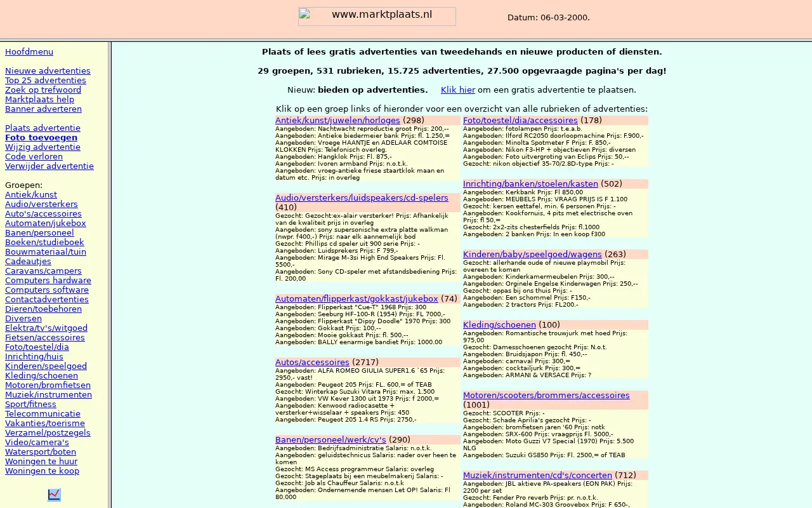
Task: Open Elektra/tv's/witgoed group
Action: click(46, 328)
